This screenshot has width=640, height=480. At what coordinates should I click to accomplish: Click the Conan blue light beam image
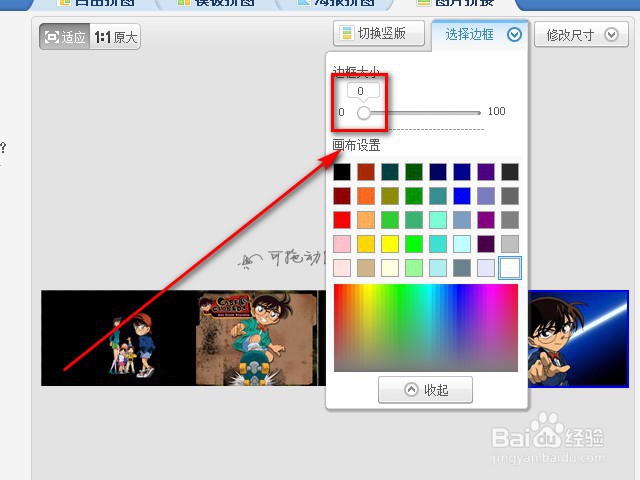pyautogui.click(x=578, y=339)
